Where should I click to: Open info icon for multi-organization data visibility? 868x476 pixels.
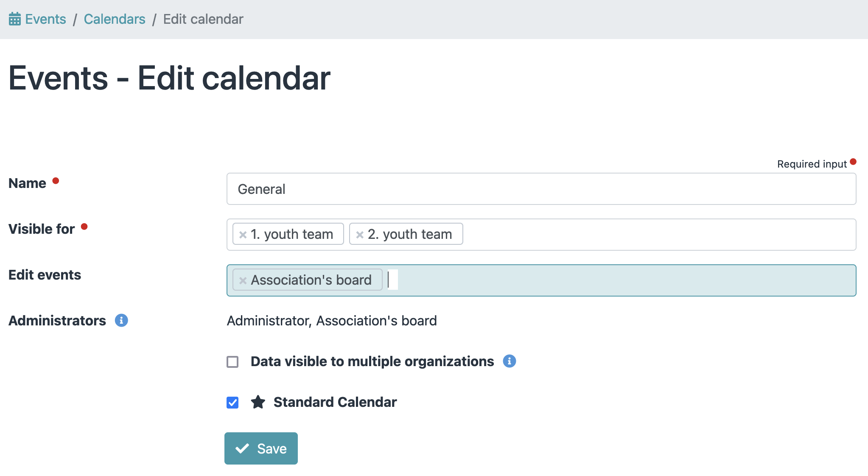pos(509,361)
